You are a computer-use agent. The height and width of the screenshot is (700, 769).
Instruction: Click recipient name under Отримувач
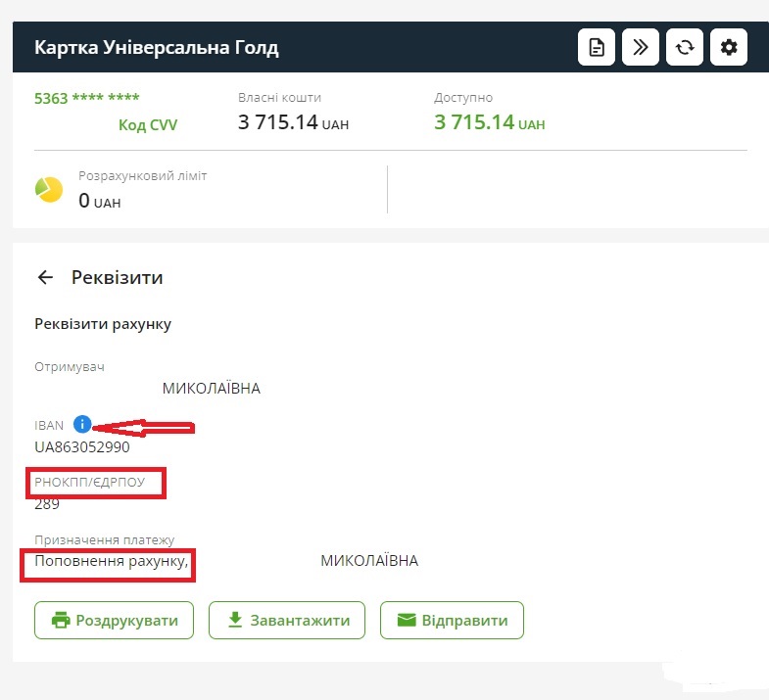coord(211,389)
